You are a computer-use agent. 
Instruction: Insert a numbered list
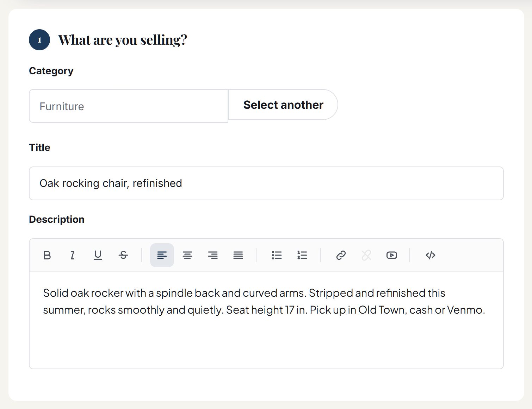302,255
